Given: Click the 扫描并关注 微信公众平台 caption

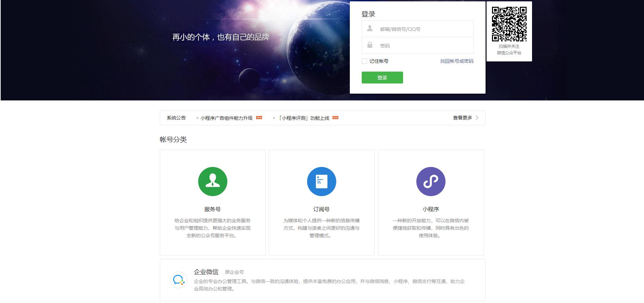Looking at the screenshot, I should (509, 50).
